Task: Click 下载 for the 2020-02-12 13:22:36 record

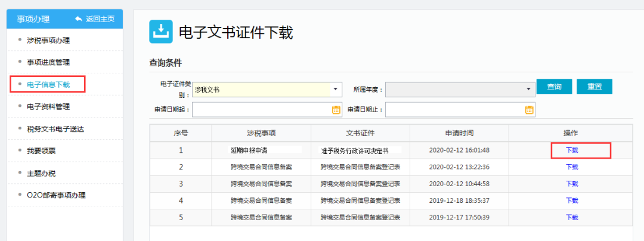Action: click(x=572, y=167)
